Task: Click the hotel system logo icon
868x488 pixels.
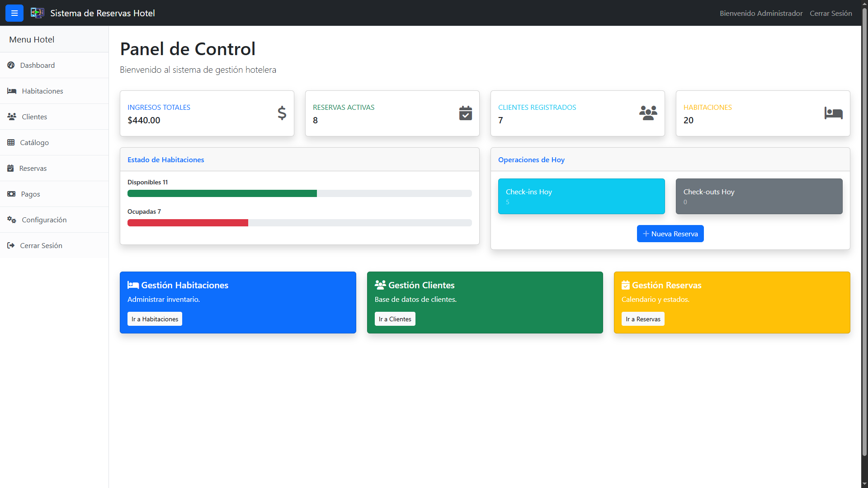Action: [x=37, y=13]
